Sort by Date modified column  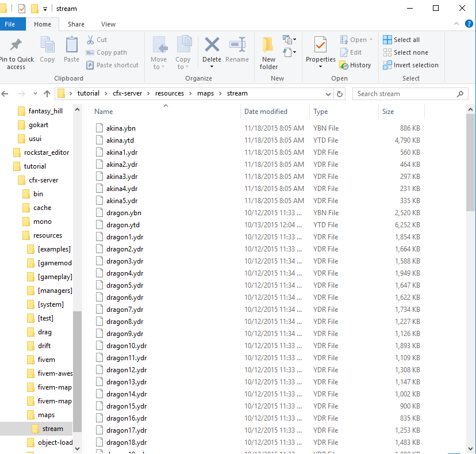point(266,112)
